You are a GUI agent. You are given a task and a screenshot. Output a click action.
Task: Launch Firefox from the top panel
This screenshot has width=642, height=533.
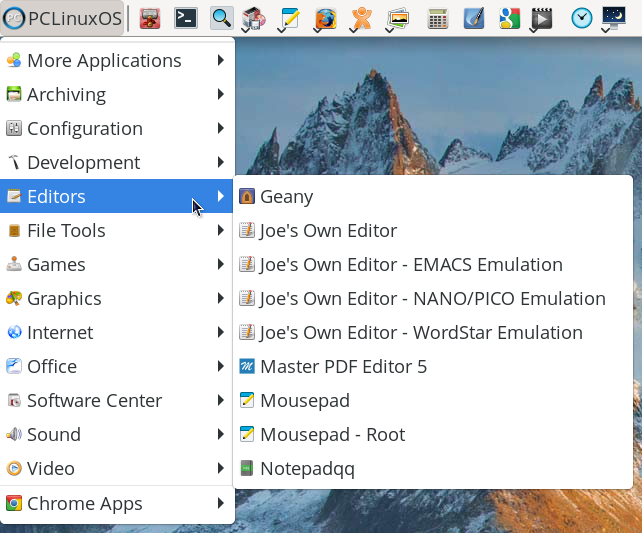click(325, 18)
